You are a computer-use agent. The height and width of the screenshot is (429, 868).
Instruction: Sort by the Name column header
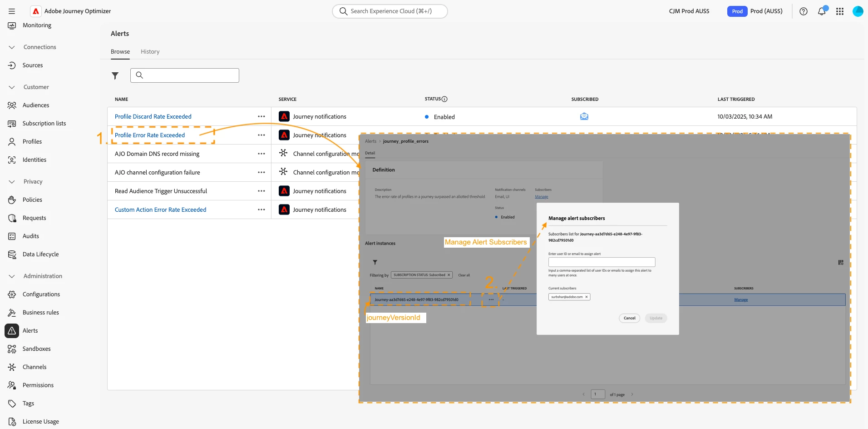pos(122,99)
